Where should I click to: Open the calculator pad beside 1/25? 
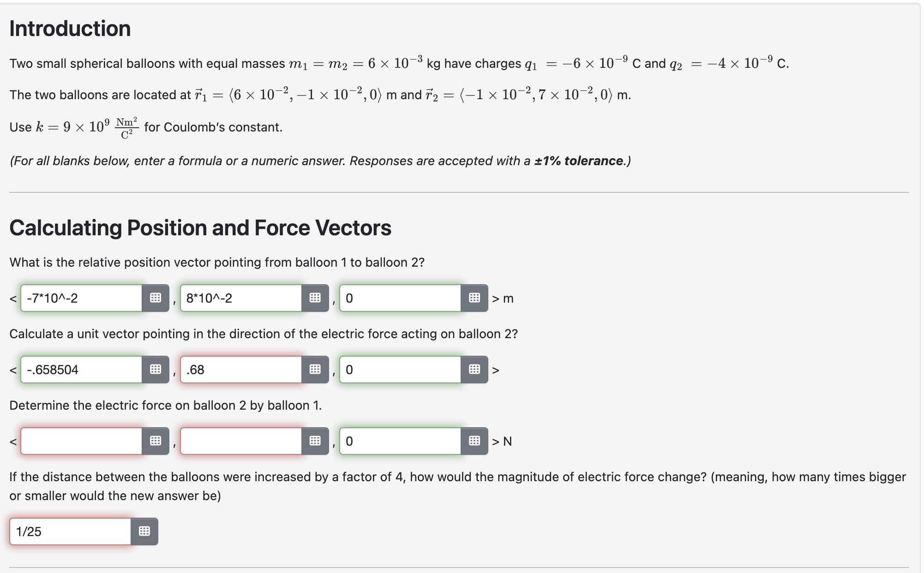point(144,531)
